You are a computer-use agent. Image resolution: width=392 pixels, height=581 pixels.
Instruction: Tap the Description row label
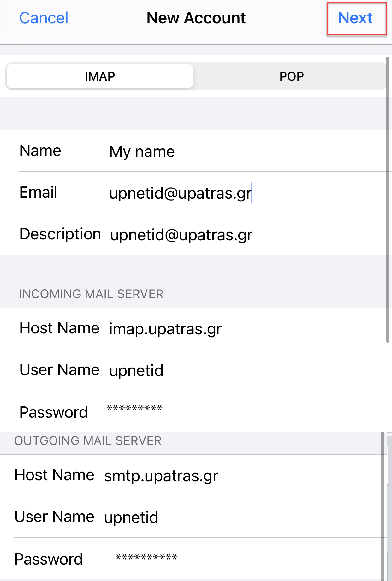pos(60,234)
